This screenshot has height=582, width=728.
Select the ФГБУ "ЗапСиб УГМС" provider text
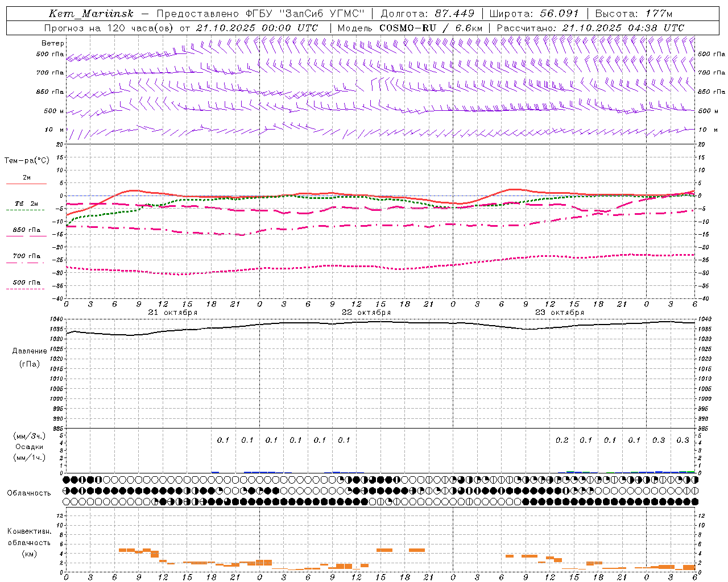[305, 14]
